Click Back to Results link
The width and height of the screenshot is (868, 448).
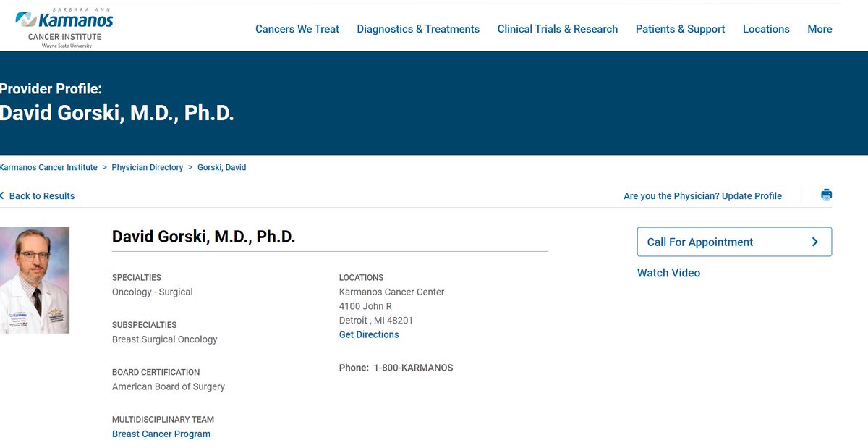point(42,195)
